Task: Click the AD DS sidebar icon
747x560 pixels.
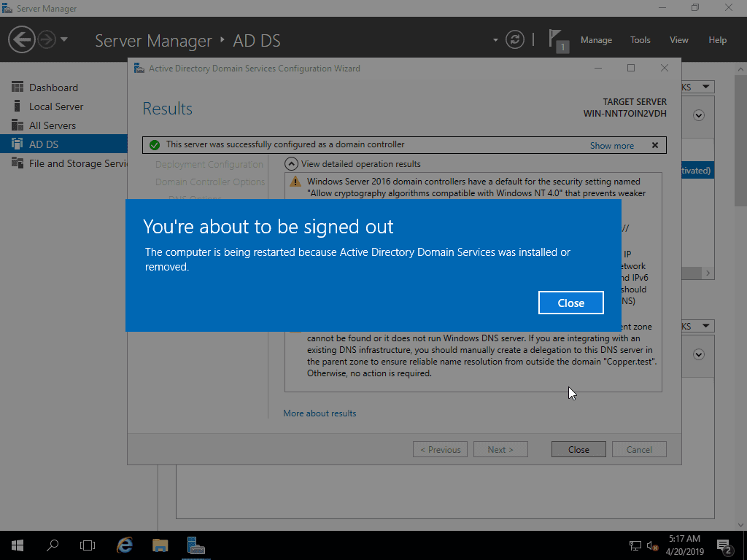Action: 18,144
